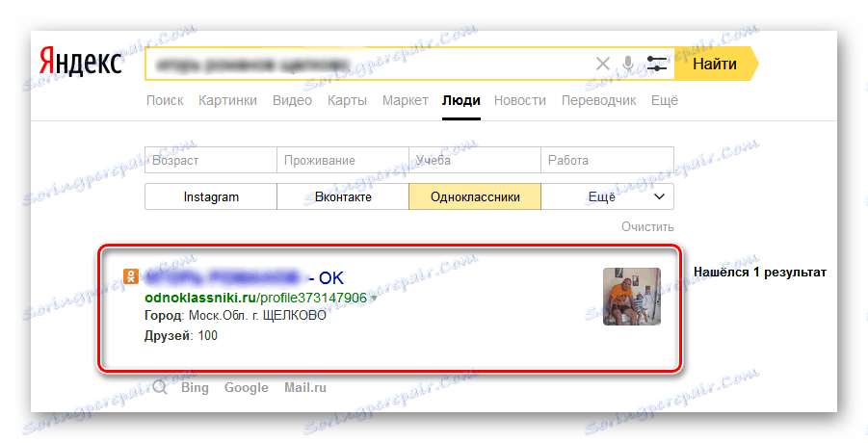Image resolution: width=868 pixels, height=443 pixels.
Task: Clear the search query with the X icon
Action: 603,64
